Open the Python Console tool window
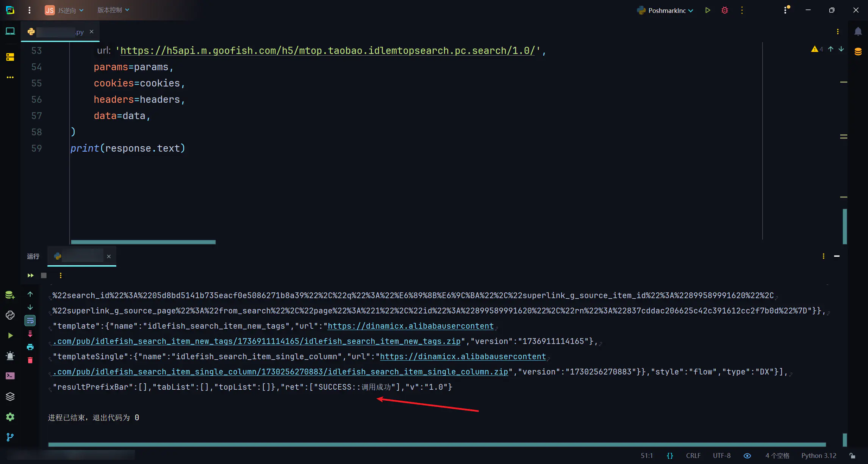Viewport: 868px width, 464px height. tap(10, 315)
